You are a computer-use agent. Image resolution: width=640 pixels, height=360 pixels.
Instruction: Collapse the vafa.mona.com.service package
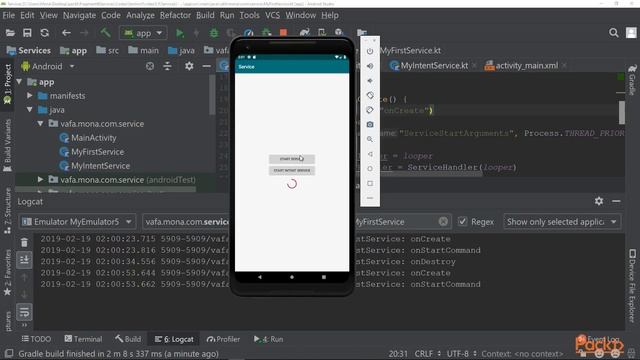pos(40,124)
